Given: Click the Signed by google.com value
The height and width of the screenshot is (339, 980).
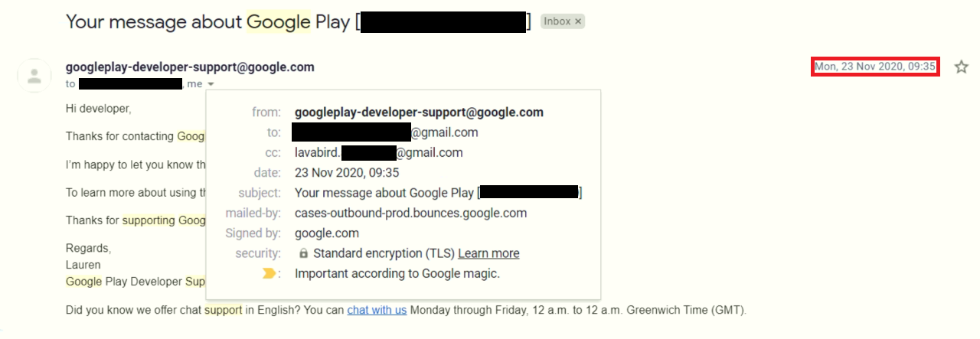Looking at the screenshot, I should pos(326,233).
